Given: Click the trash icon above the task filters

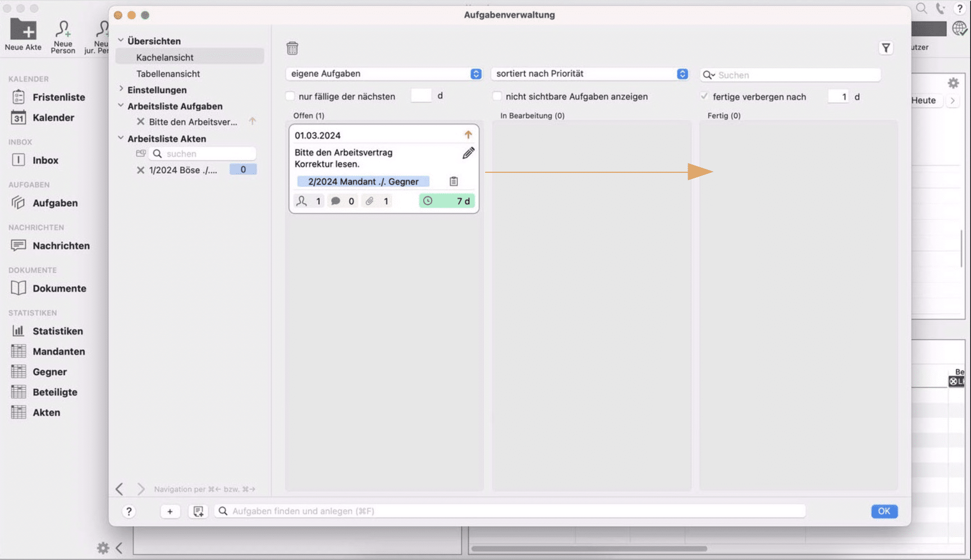Looking at the screenshot, I should pyautogui.click(x=292, y=48).
